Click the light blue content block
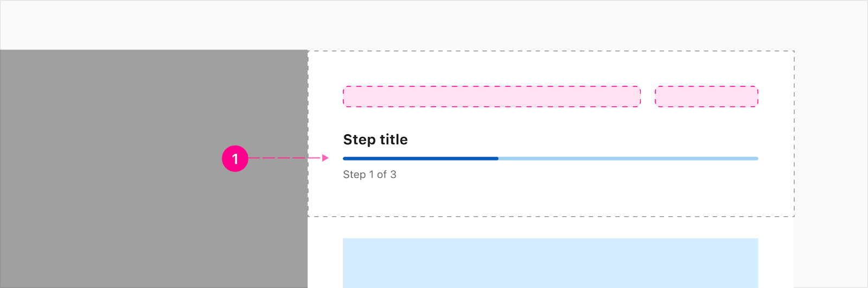This screenshot has width=868, height=288. [551, 263]
